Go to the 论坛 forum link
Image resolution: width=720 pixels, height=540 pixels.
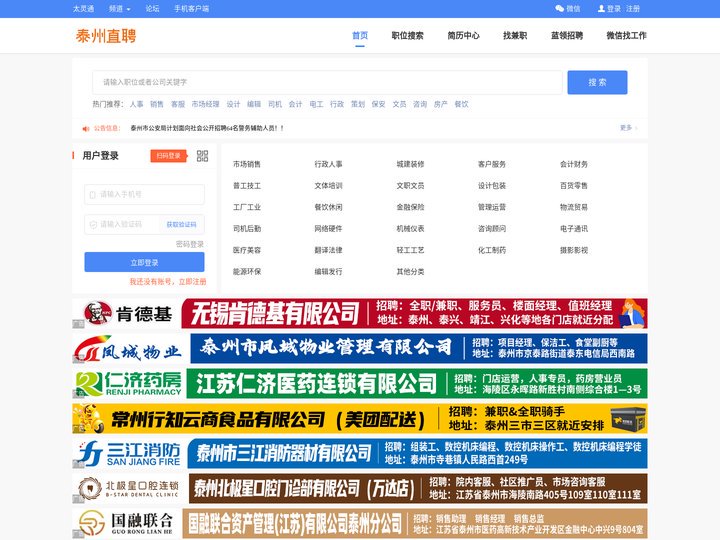coord(152,9)
